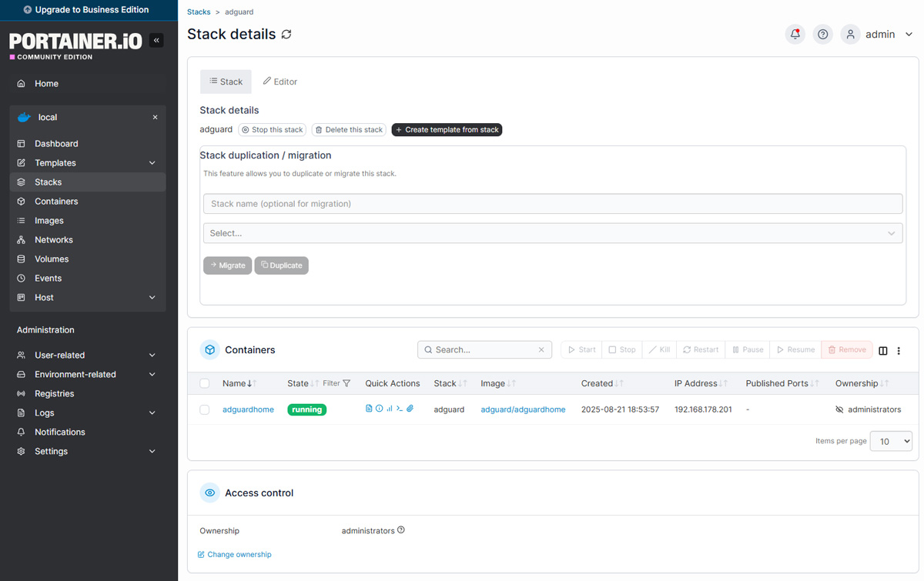This screenshot has width=924, height=581.
Task: Select all containers checkbox in header
Action: (205, 383)
